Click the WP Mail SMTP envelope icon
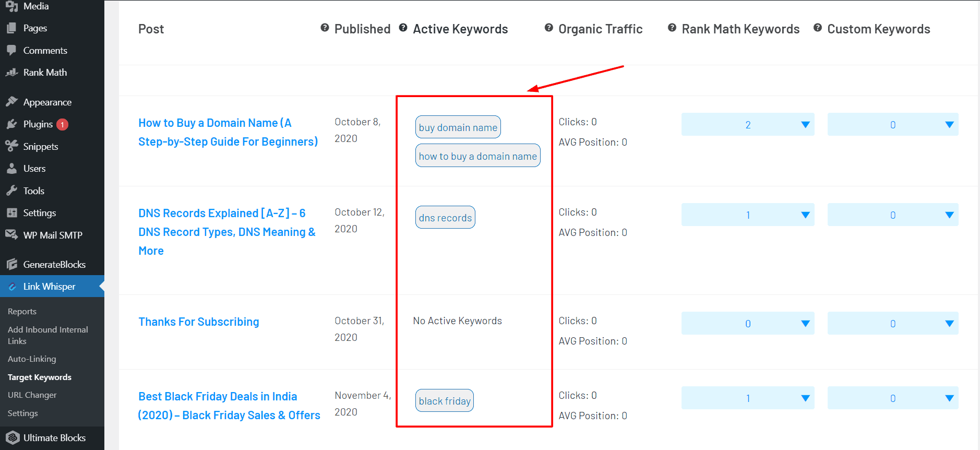Screen dimensions: 980x450 11,235
